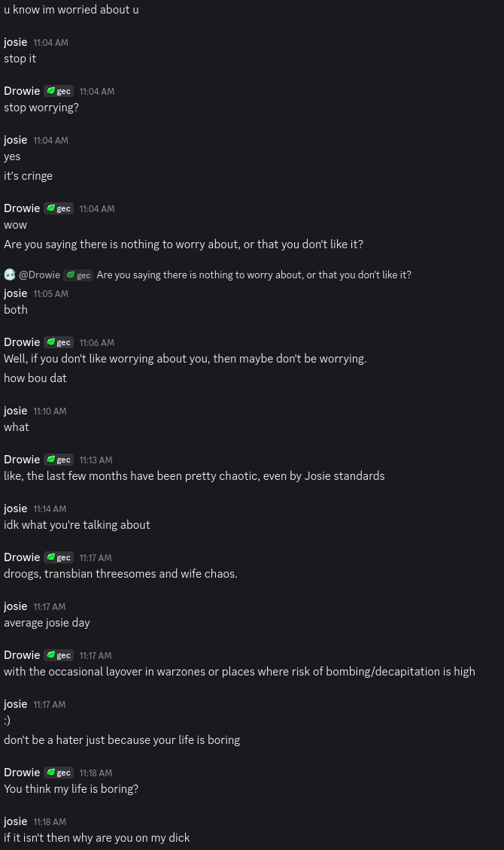The height and width of the screenshot is (850, 504).
Task: Click gec badge on Drowie's 11:18 AM message
Action: (59, 773)
